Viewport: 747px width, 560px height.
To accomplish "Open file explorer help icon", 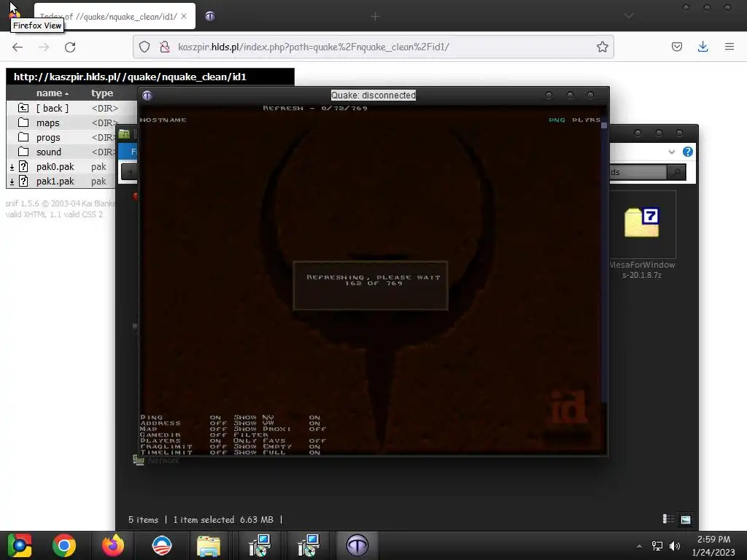I will click(x=687, y=152).
